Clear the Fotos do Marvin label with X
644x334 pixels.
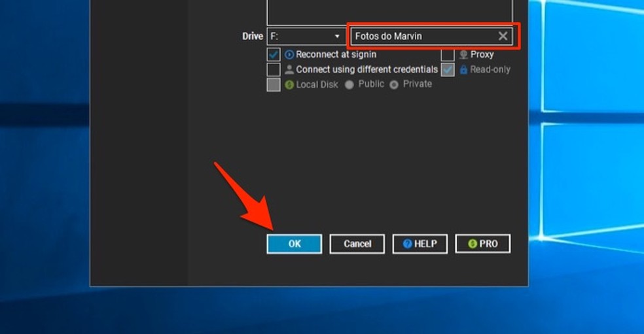503,37
